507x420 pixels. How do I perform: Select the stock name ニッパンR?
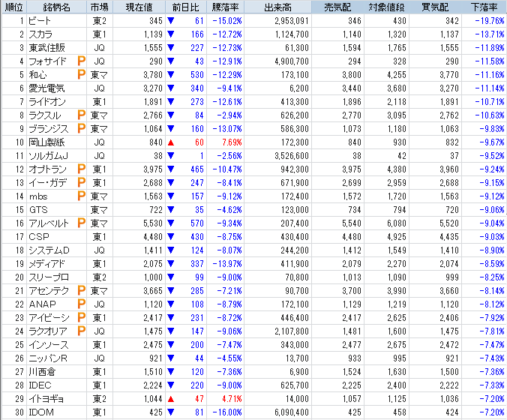click(48, 358)
